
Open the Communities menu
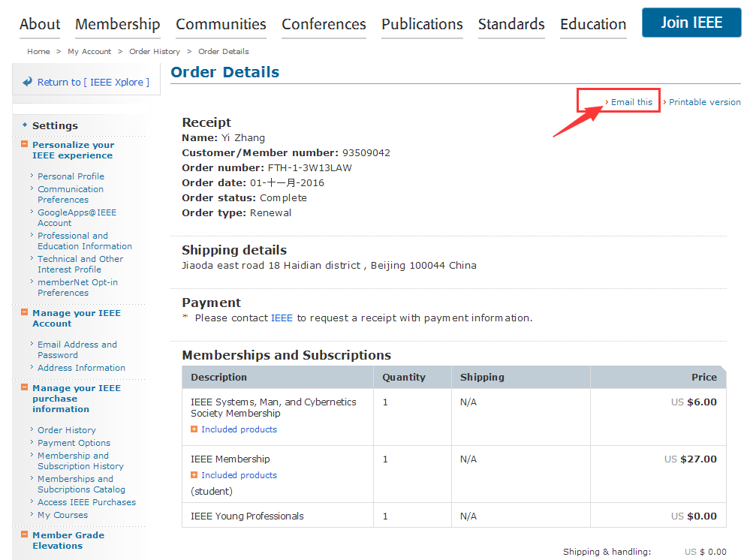[221, 24]
